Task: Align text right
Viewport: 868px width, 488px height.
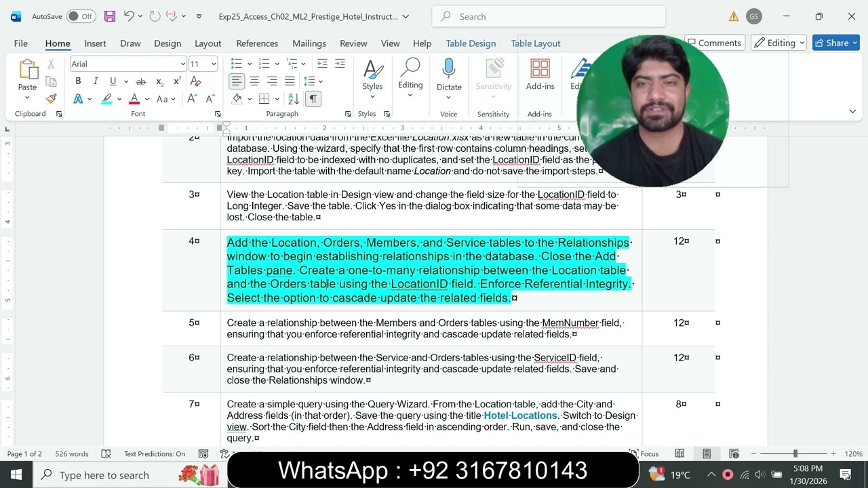Action: [272, 81]
